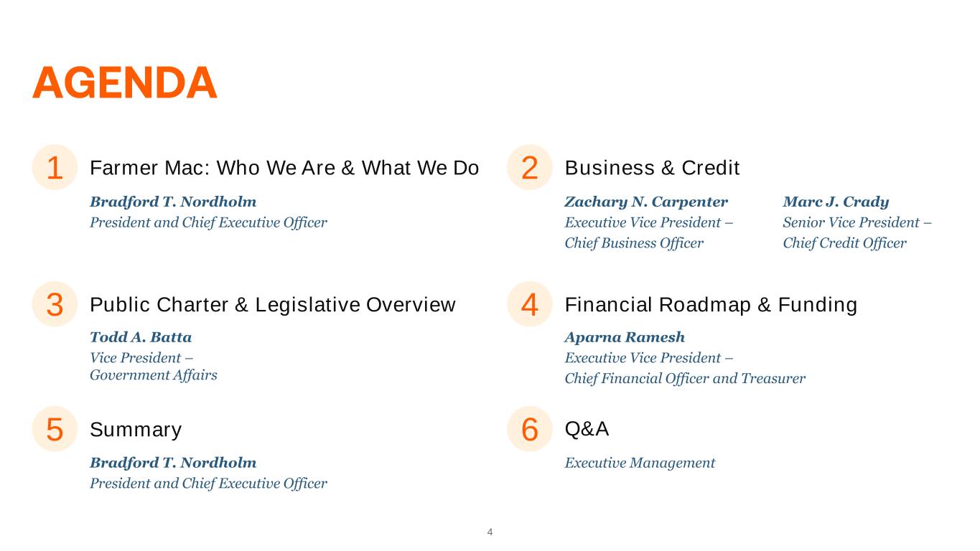Open Financial Roadmap & Funding heading
The image size is (980, 551).
pyautogui.click(x=711, y=305)
